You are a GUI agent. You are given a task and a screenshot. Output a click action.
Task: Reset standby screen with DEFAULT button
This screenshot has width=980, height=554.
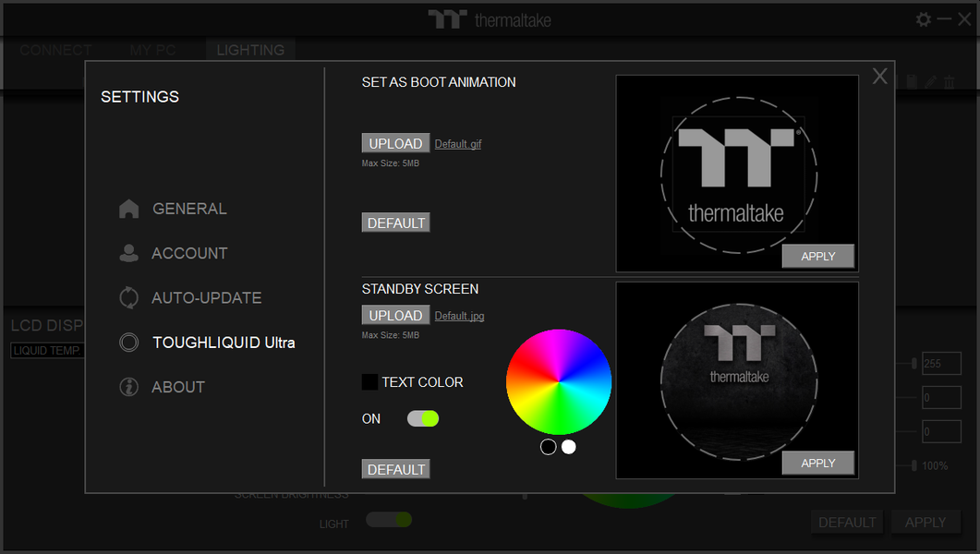click(395, 469)
